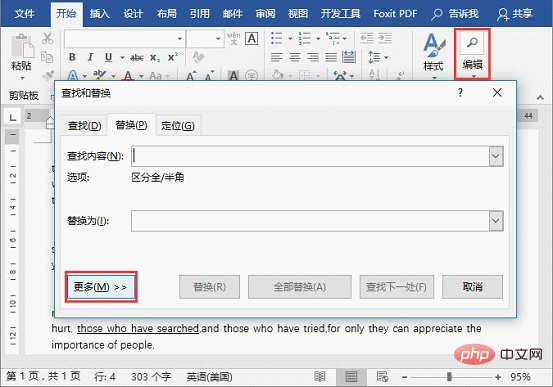Increase paragraph indent
553x387 pixels.
coord(385,38)
